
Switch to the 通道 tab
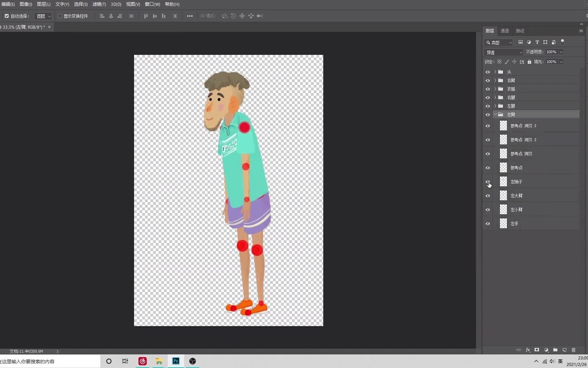[x=505, y=31]
